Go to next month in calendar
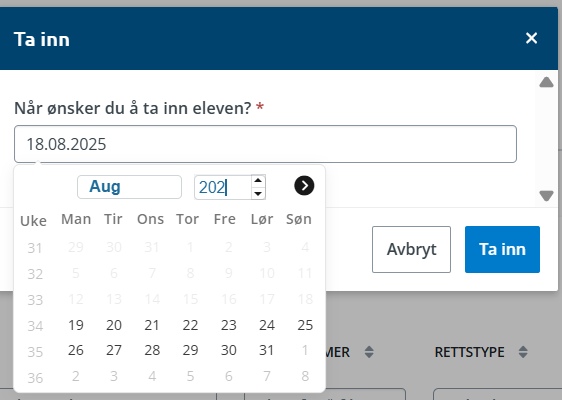562x400 pixels. (x=304, y=186)
